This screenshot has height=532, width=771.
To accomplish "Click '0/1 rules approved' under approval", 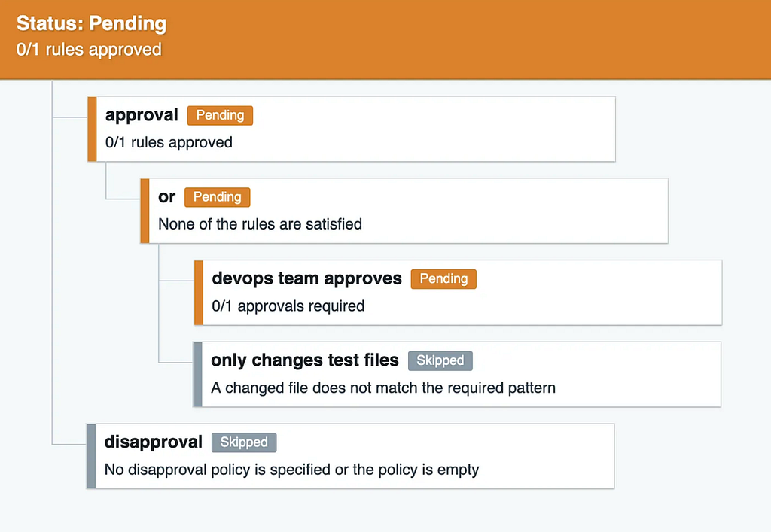I will pos(169,142).
